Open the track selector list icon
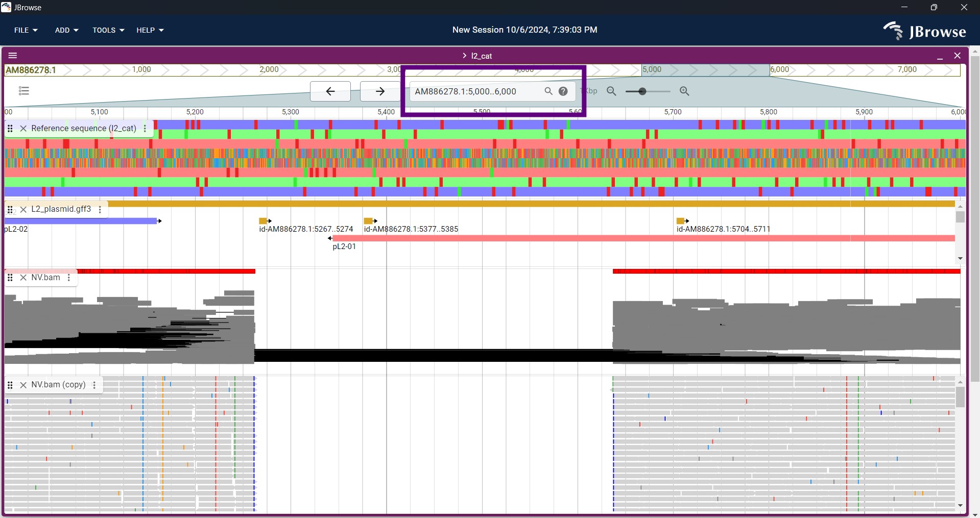 click(24, 91)
